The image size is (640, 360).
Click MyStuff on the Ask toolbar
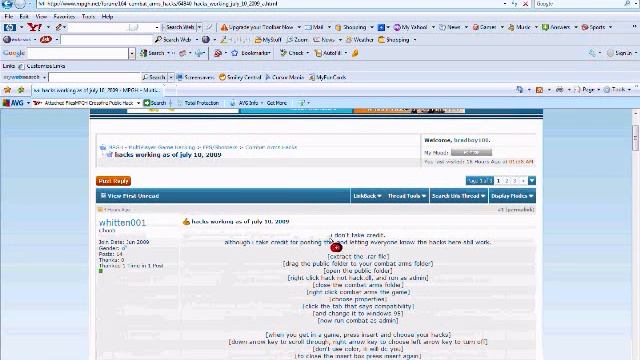(268, 40)
